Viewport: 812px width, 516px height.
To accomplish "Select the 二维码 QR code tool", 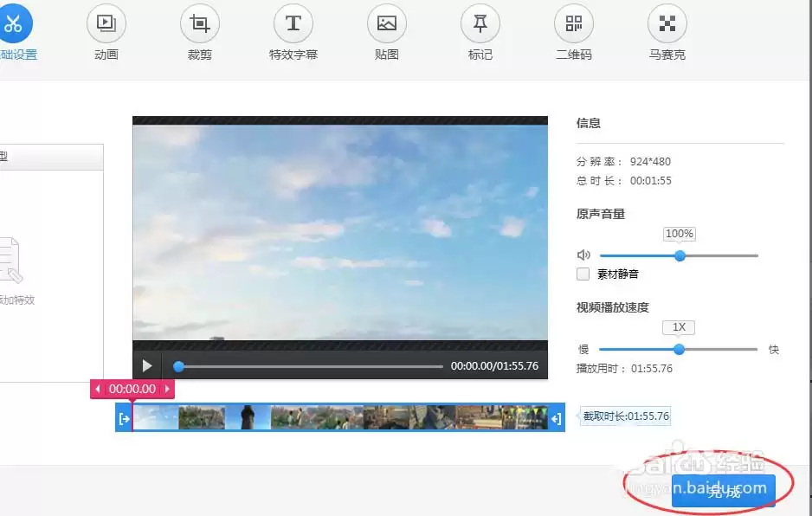I will 574,23.
